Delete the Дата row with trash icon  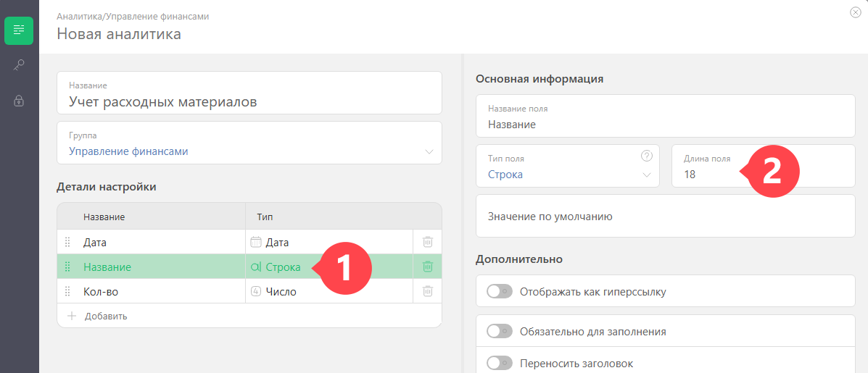tap(427, 242)
